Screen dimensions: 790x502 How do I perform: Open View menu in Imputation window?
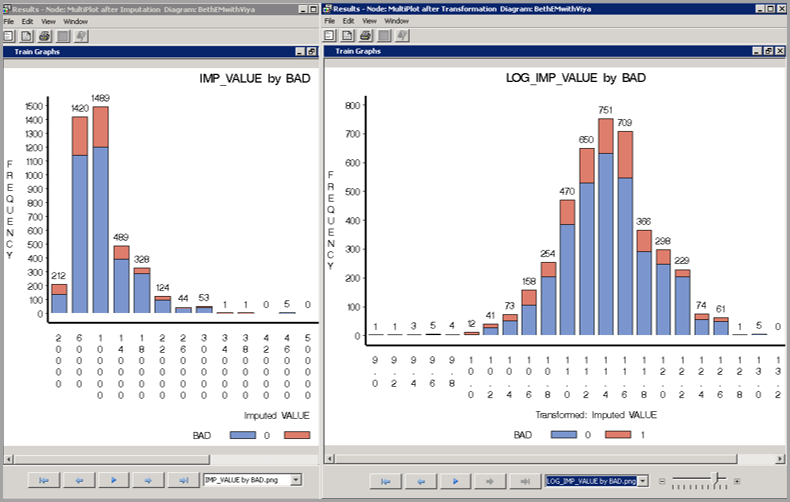click(x=48, y=22)
